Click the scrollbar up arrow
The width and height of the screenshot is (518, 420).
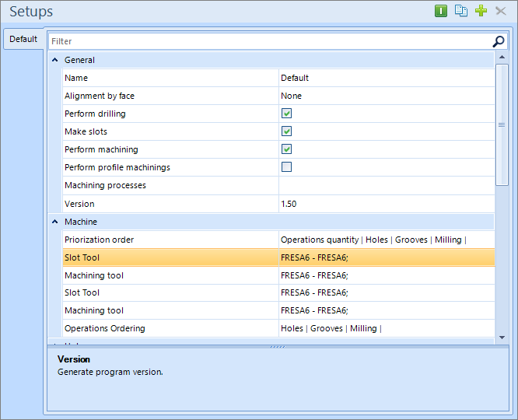tap(502, 57)
